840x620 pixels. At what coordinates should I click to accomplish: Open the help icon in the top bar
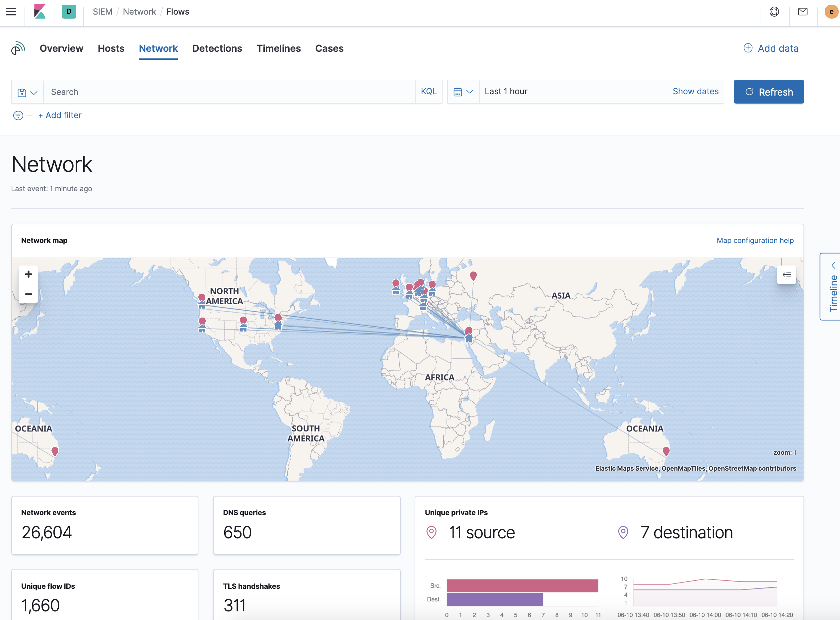point(774,12)
